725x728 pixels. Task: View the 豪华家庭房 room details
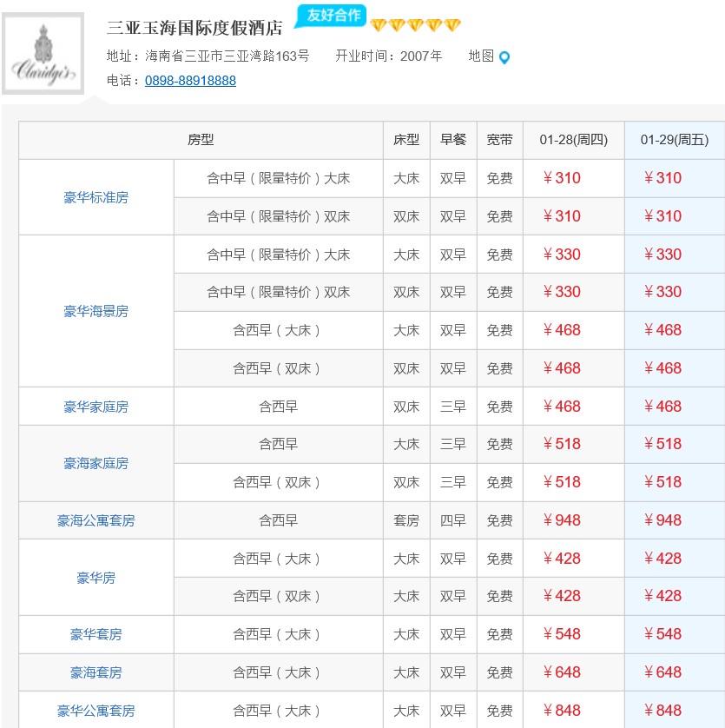96,407
